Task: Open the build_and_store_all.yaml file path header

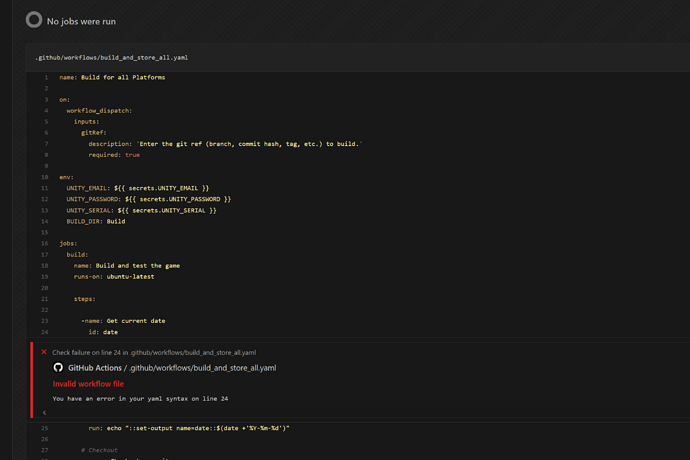Action: tap(111, 58)
